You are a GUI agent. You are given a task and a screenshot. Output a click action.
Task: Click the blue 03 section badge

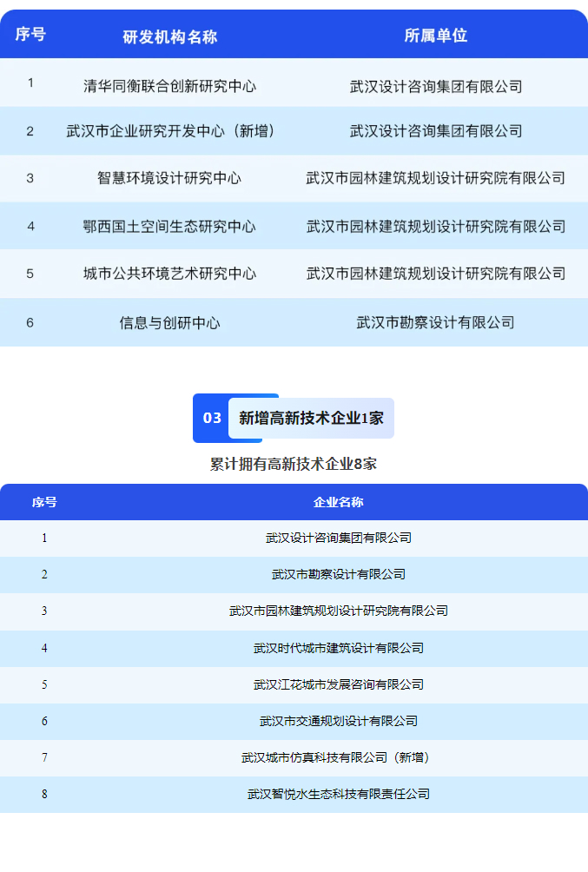click(212, 419)
